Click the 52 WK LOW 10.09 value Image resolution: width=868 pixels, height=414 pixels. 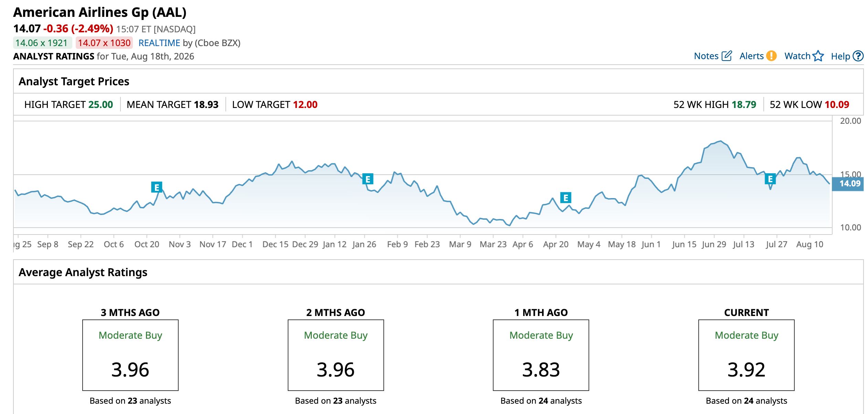click(837, 105)
